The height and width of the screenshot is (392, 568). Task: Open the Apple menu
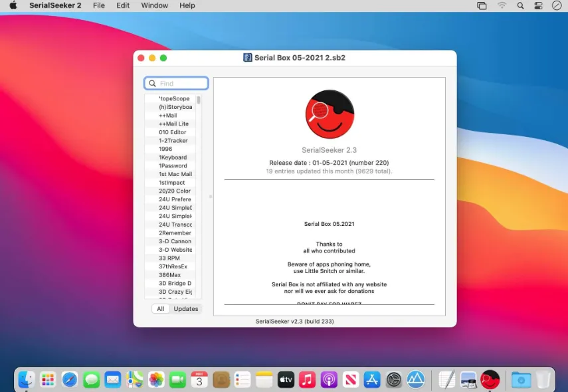coord(13,5)
